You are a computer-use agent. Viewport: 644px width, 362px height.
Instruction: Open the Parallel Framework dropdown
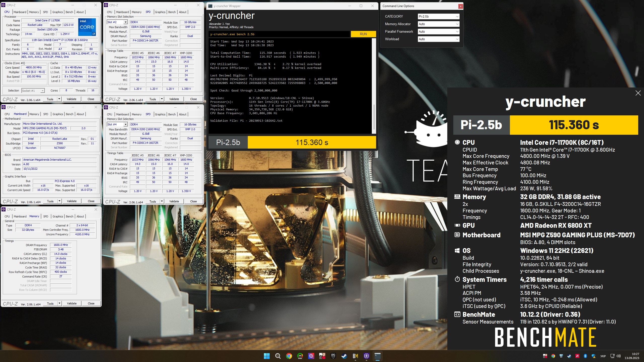pyautogui.click(x=438, y=32)
